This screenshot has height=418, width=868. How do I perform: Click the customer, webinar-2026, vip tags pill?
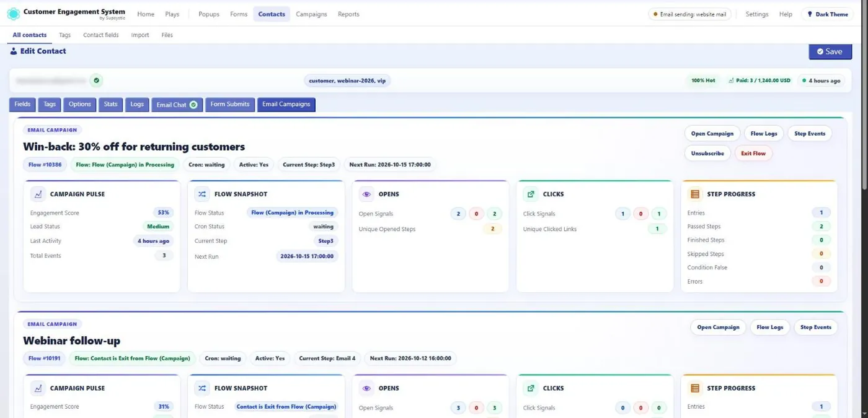(x=347, y=81)
